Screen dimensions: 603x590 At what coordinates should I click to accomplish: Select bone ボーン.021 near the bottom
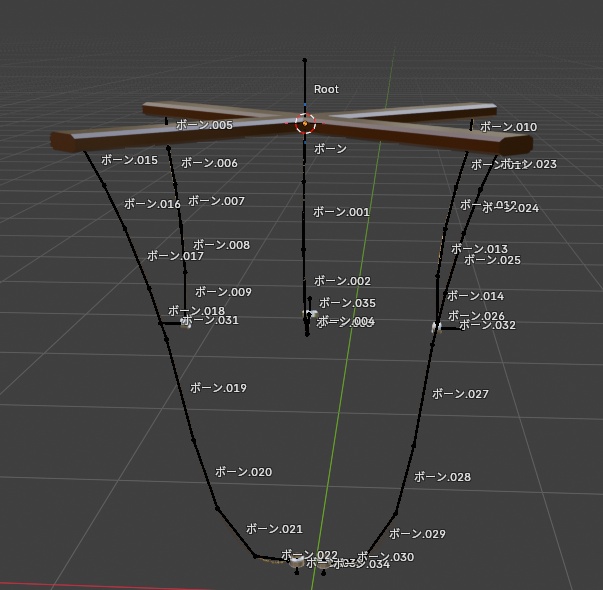pos(274,529)
